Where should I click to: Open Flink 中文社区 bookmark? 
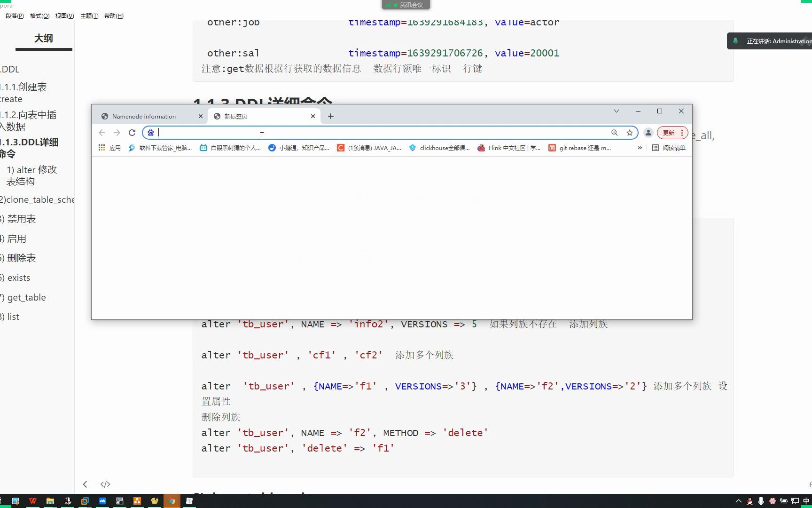[509, 148]
